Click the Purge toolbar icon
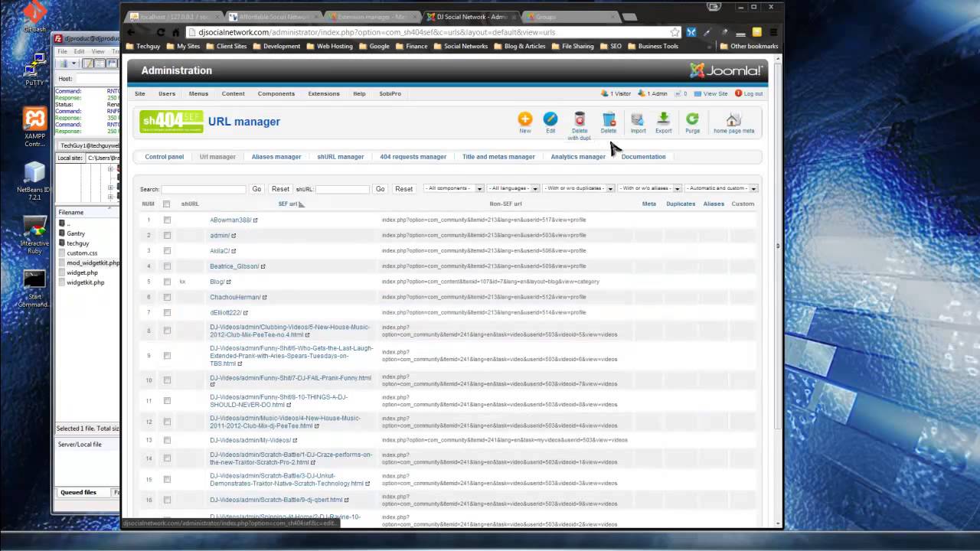The width and height of the screenshot is (980, 551). coord(692,119)
